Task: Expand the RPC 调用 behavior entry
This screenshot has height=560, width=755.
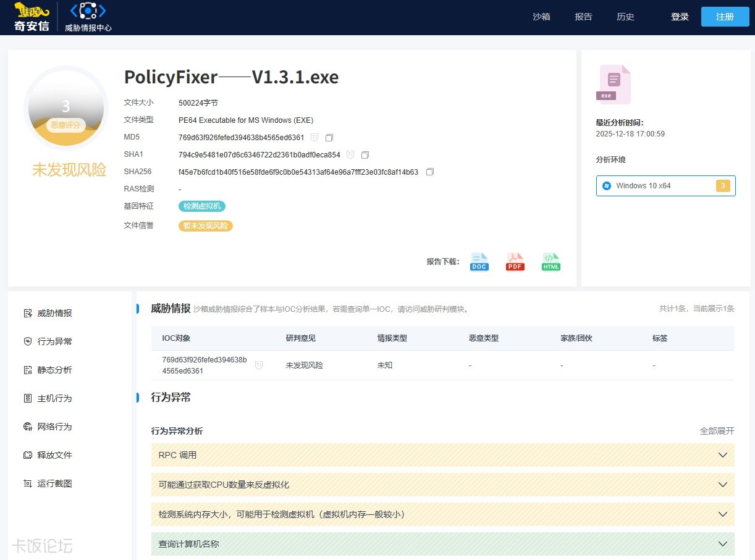Action: point(722,454)
